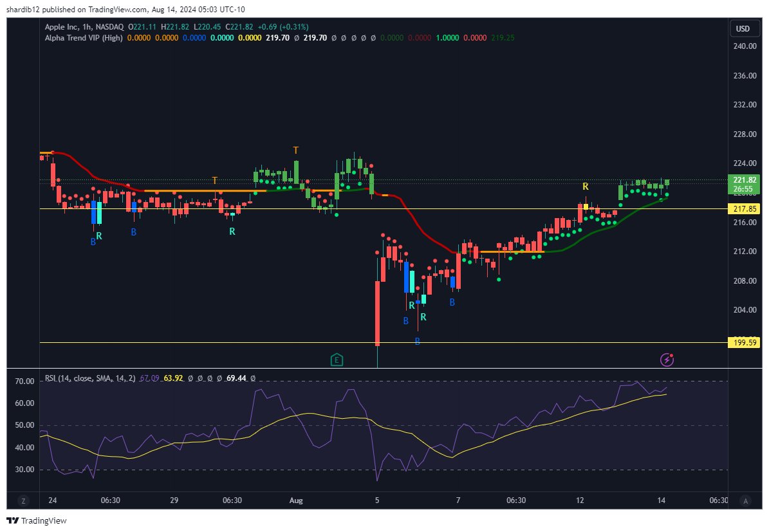Click the 1h interval label in the legend
Viewport: 769px width, 532px height.
[87, 27]
